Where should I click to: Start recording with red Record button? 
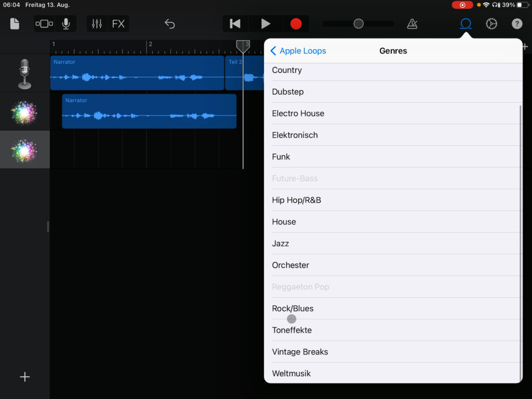coord(296,24)
